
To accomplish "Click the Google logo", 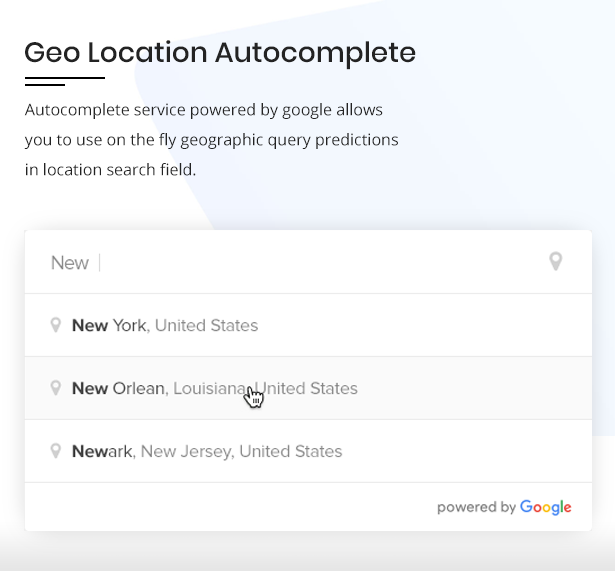I will (546, 507).
